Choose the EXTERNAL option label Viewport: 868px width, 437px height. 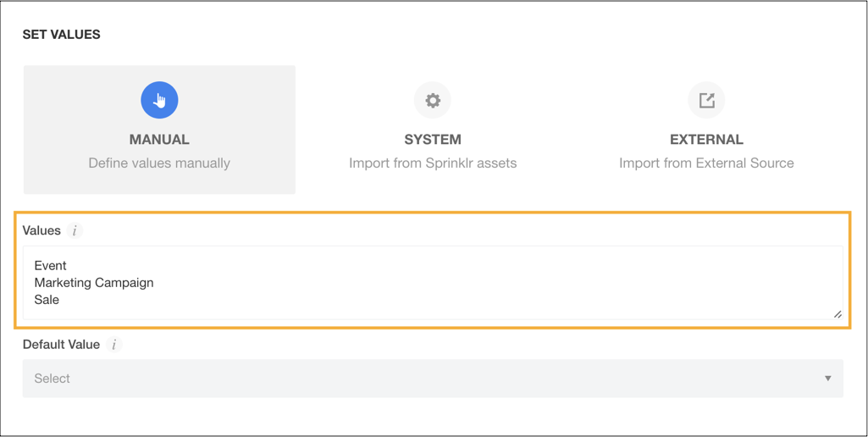coord(706,140)
